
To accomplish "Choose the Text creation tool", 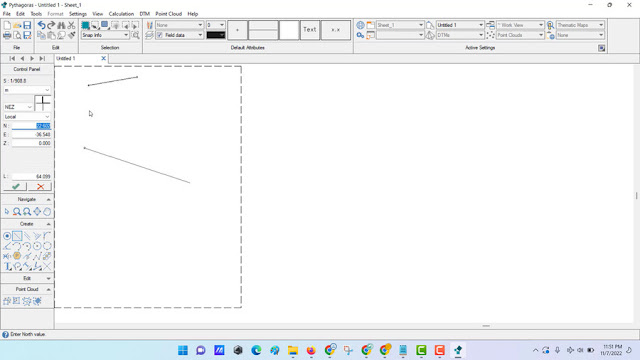I will (x=7, y=267).
